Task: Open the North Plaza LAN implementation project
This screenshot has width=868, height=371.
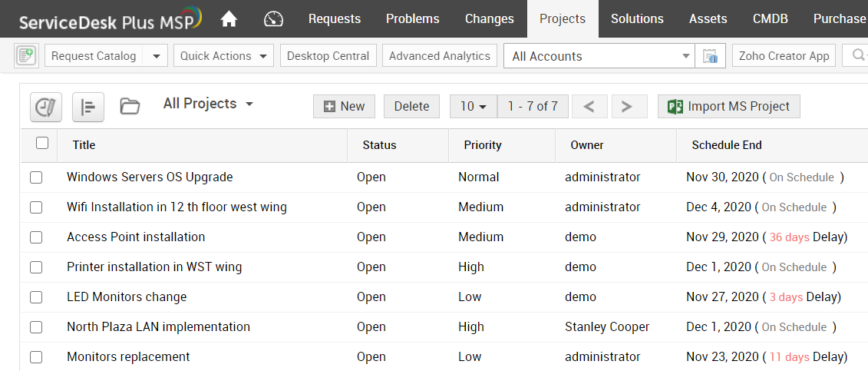Action: click(158, 327)
